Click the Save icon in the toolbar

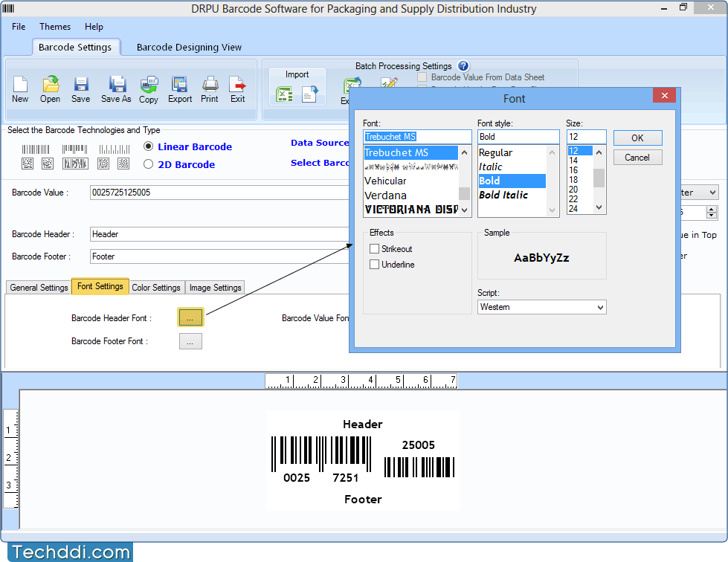[81, 84]
